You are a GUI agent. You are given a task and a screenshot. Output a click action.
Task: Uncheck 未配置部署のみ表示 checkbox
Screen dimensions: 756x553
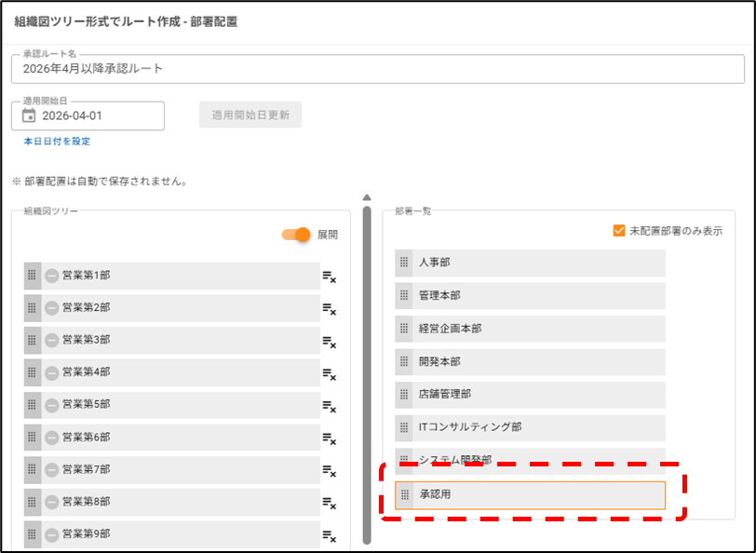(619, 231)
